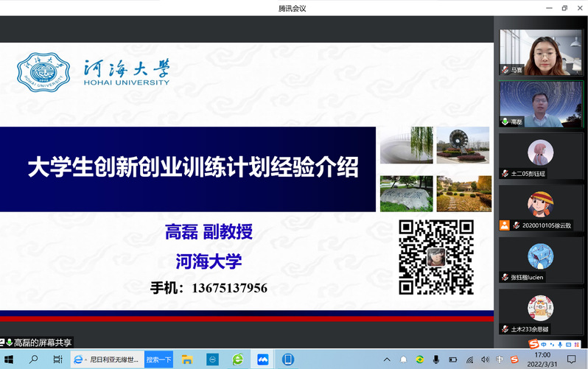The width and height of the screenshot is (588, 369).
Task: Open the green 360 browser taskbar icon
Action: 237,359
